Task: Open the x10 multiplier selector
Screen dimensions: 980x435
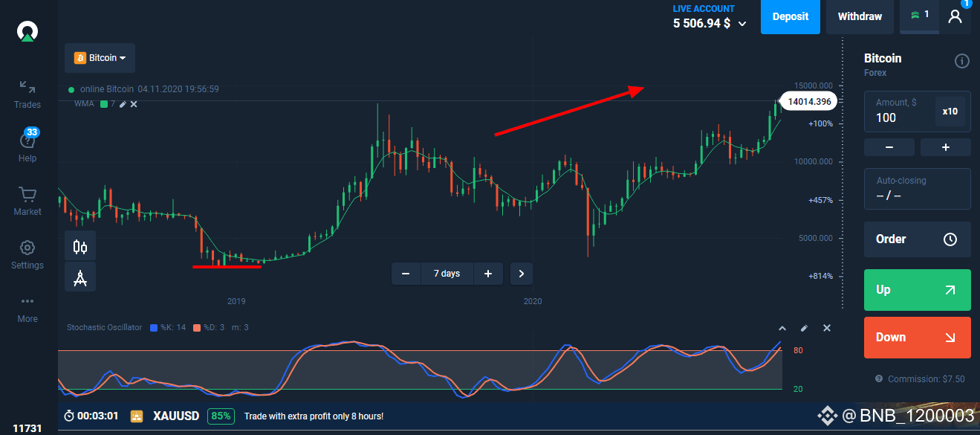Action: (x=950, y=111)
